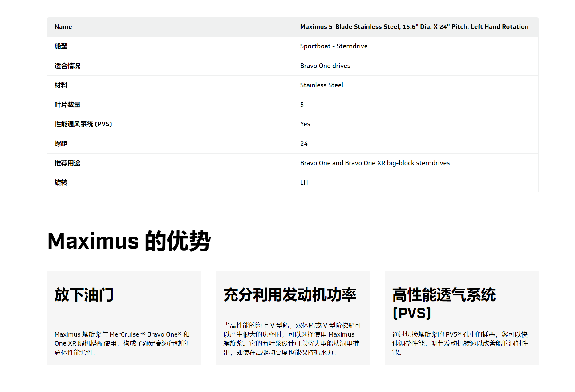Click the Name header cell label
Viewport: 575px width, 392px height.
coord(63,27)
